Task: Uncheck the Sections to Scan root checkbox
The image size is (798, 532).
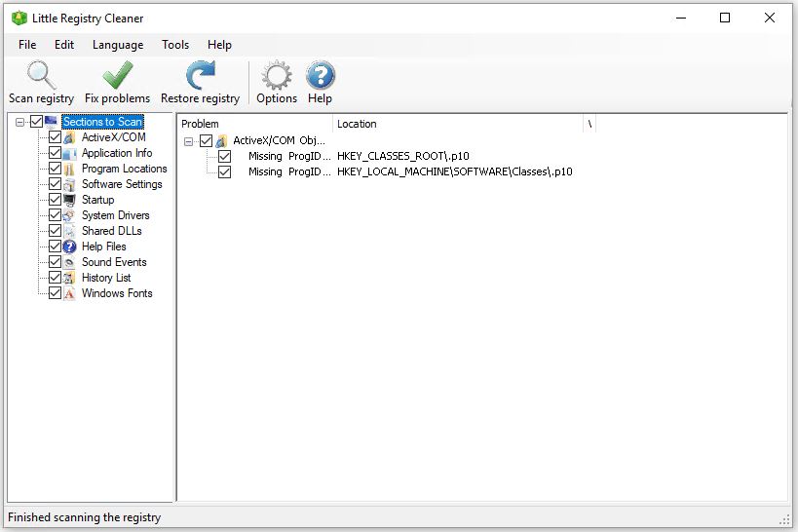Action: [36, 121]
